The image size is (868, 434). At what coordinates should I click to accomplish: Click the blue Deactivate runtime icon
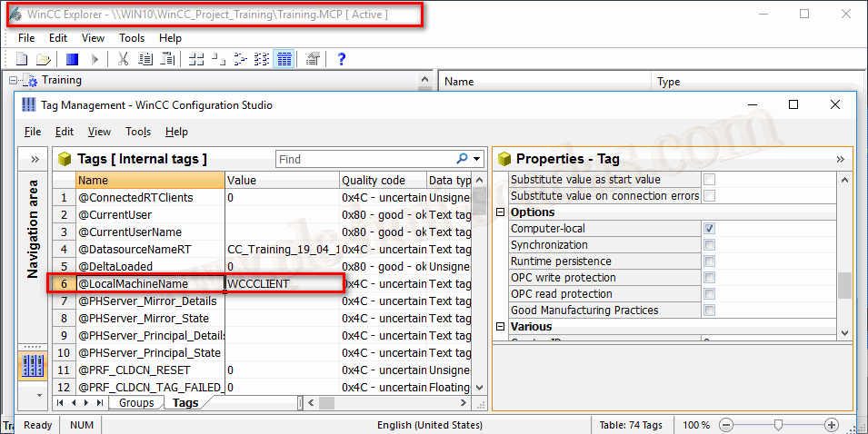[73, 59]
